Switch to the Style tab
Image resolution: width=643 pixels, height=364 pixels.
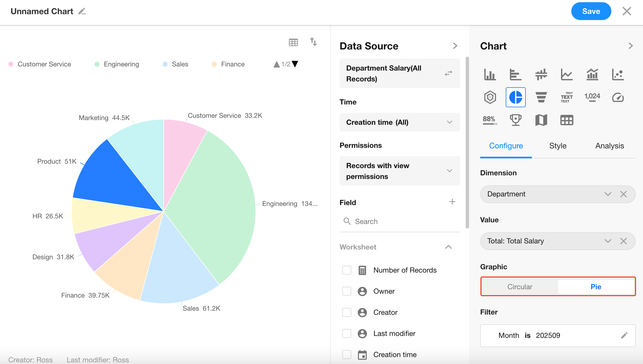[558, 146]
